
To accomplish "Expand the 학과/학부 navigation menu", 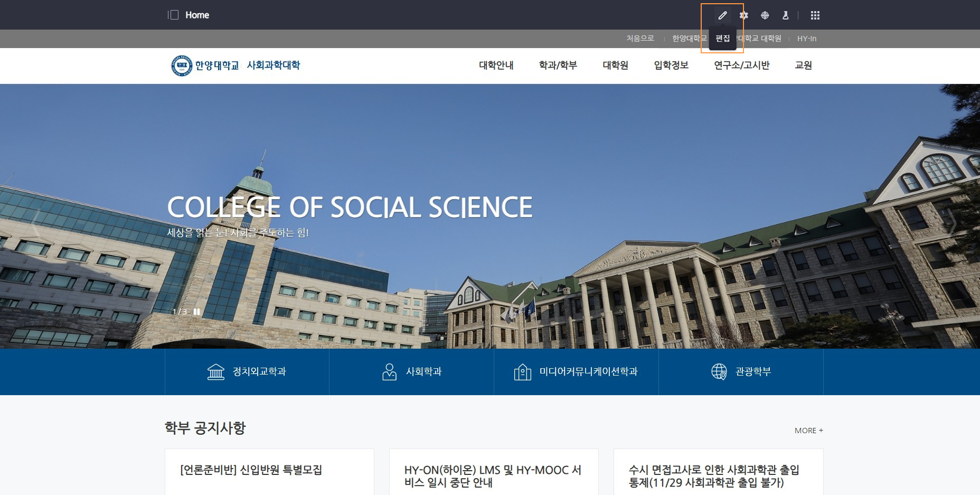I will pyautogui.click(x=558, y=66).
